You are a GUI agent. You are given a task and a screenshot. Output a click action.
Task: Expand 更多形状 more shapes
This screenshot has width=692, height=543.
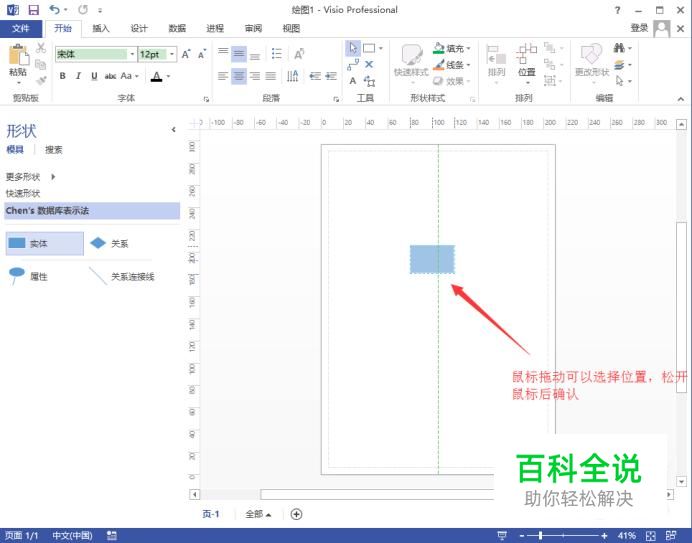tap(31, 177)
